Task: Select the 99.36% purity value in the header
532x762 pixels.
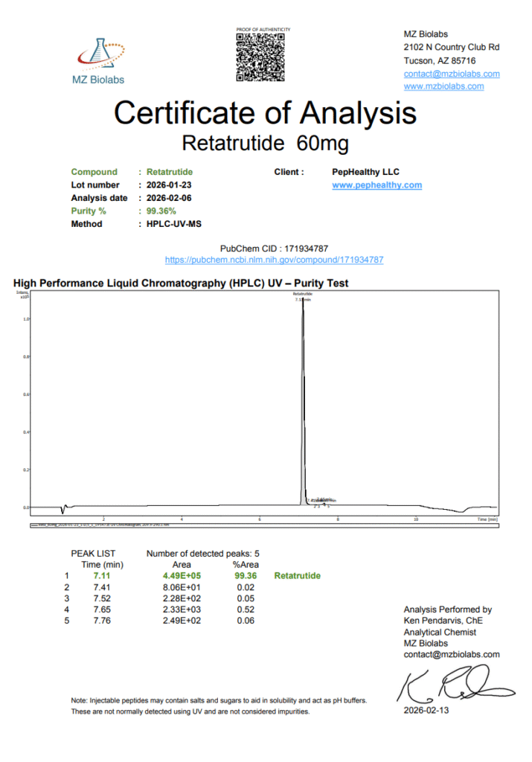Action: pyautogui.click(x=161, y=211)
